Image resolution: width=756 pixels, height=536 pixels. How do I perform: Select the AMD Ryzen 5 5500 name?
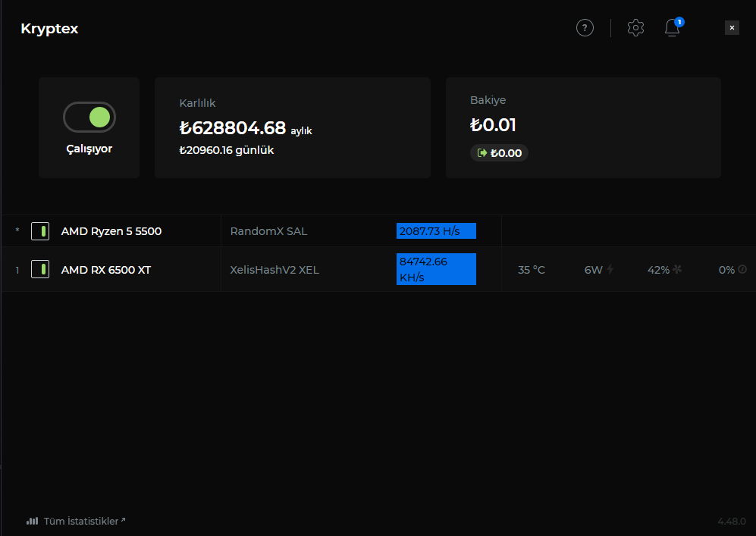[111, 231]
